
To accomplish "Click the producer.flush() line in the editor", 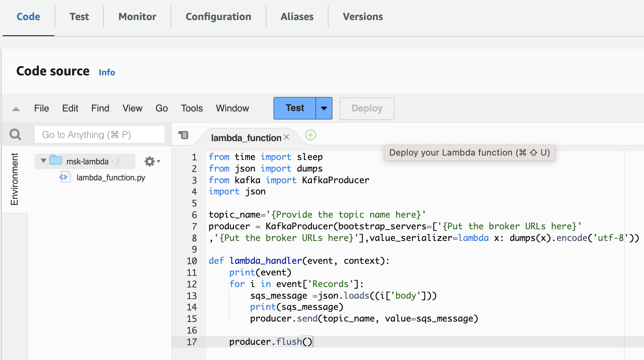I will [x=271, y=342].
